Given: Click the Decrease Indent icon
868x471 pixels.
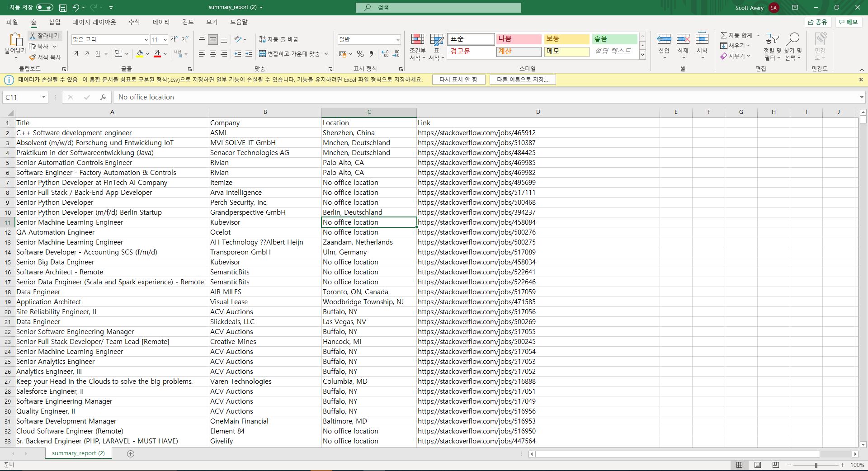Looking at the screenshot, I should 238,54.
